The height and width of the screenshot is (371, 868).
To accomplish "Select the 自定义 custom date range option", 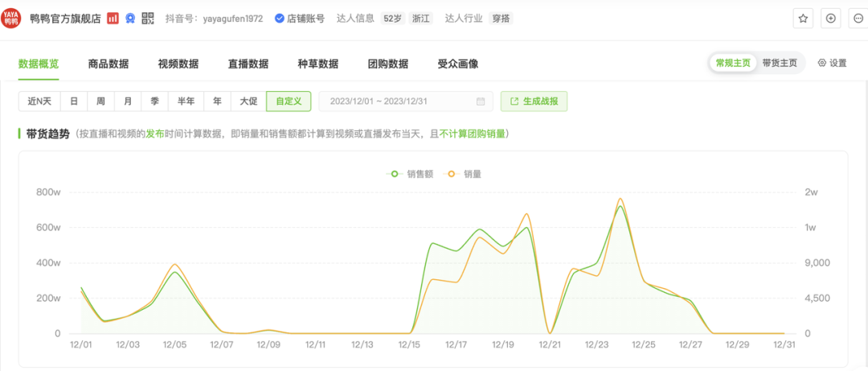I will [x=289, y=101].
